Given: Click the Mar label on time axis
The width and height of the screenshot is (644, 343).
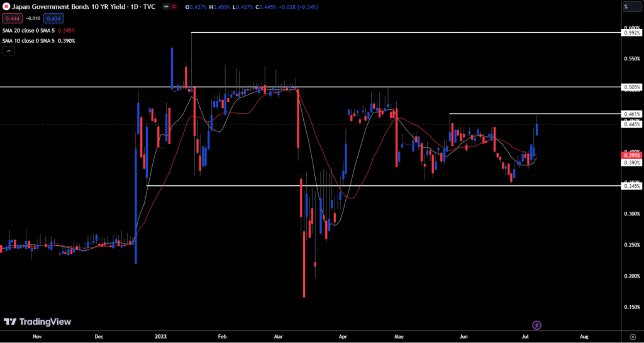Looking at the screenshot, I should point(278,336).
